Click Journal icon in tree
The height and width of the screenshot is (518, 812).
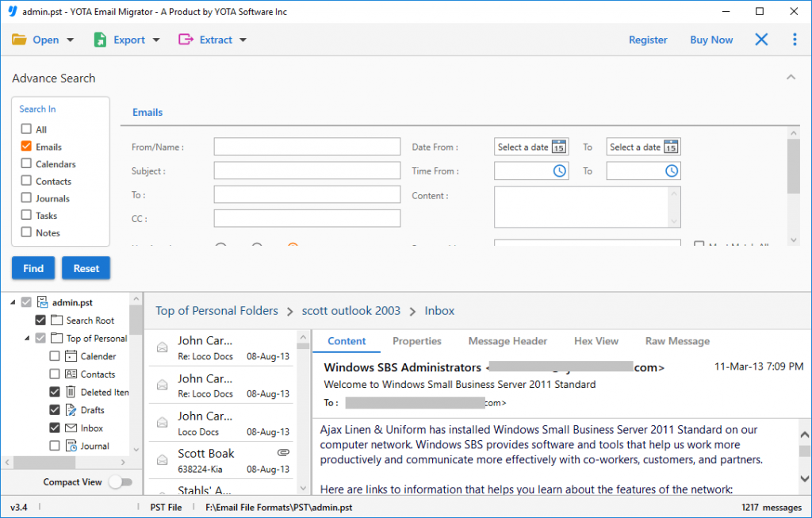(x=71, y=446)
